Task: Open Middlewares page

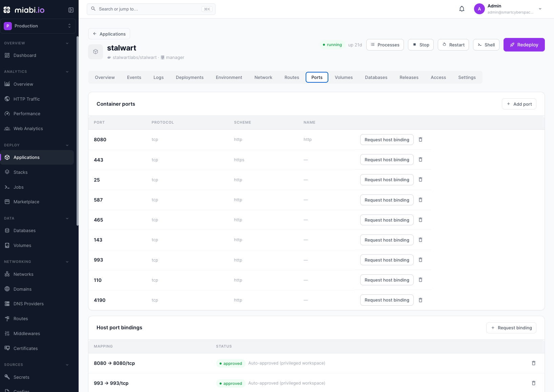Action: coord(37,334)
